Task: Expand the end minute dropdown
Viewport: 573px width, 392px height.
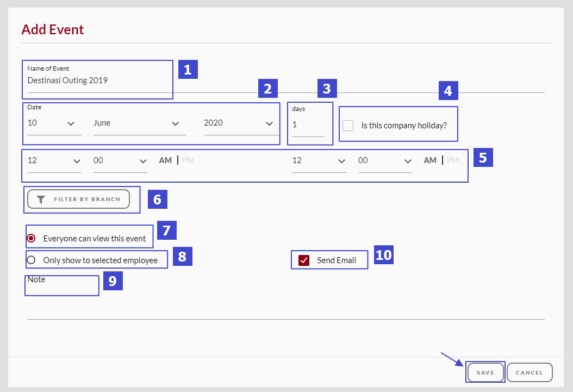Action: click(x=385, y=161)
